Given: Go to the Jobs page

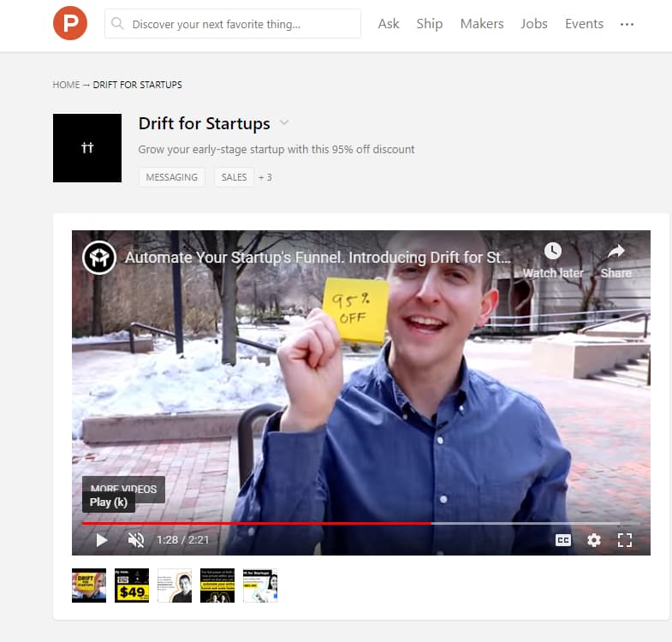Looking at the screenshot, I should click(534, 24).
